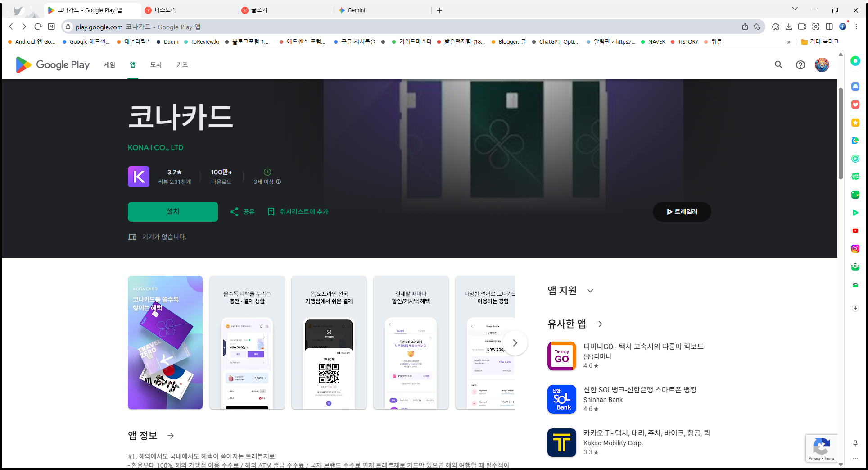The width and height of the screenshot is (868, 470).
Task: Play the 트레일러 trailer
Action: coord(682,211)
